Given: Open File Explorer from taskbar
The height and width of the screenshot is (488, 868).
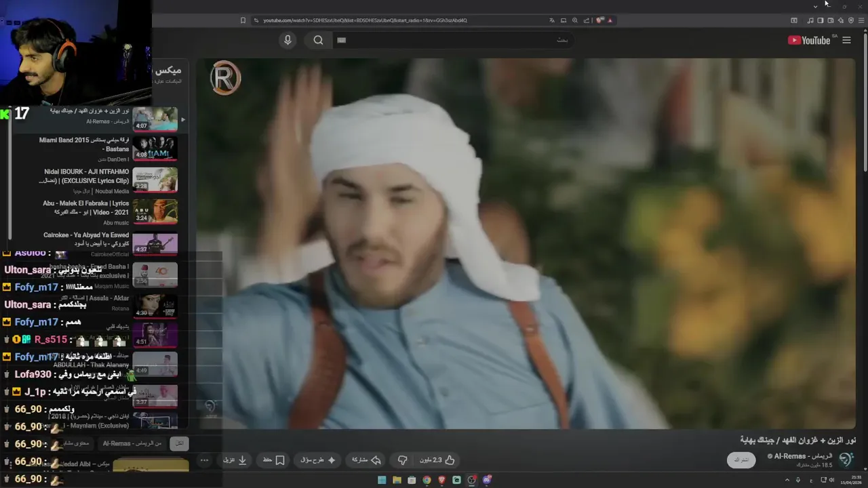Looking at the screenshot, I should 397,480.
